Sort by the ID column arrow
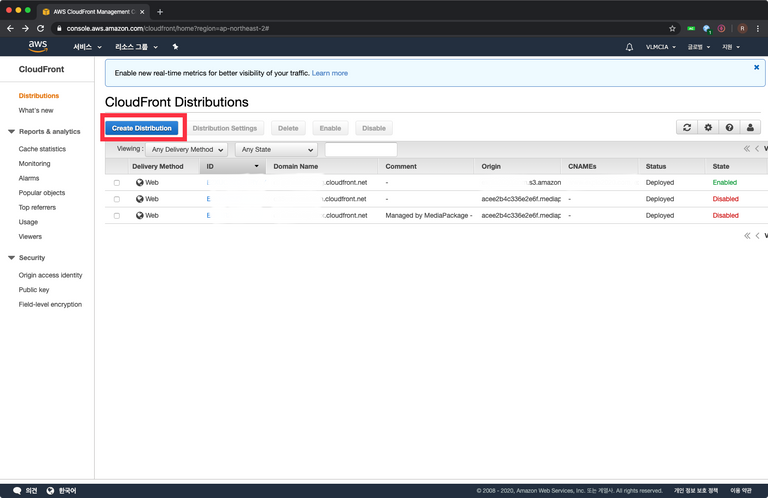The height and width of the screenshot is (498, 768). [x=256, y=166]
